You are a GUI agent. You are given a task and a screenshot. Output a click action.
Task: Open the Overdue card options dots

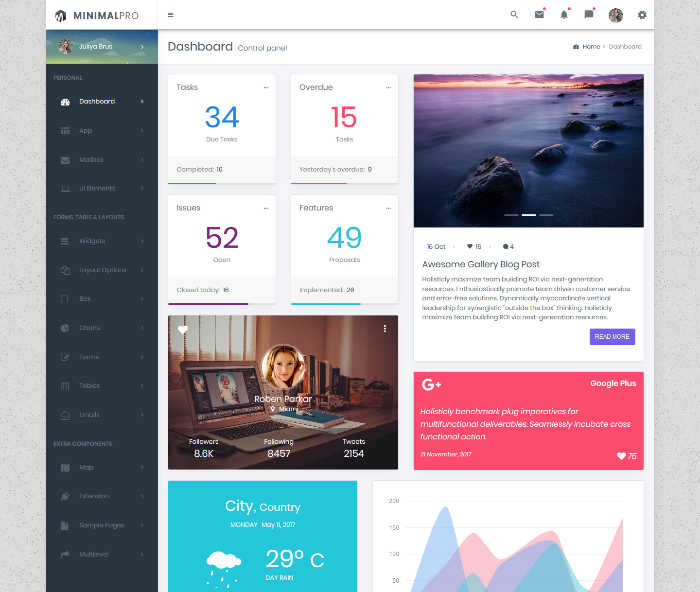click(388, 87)
